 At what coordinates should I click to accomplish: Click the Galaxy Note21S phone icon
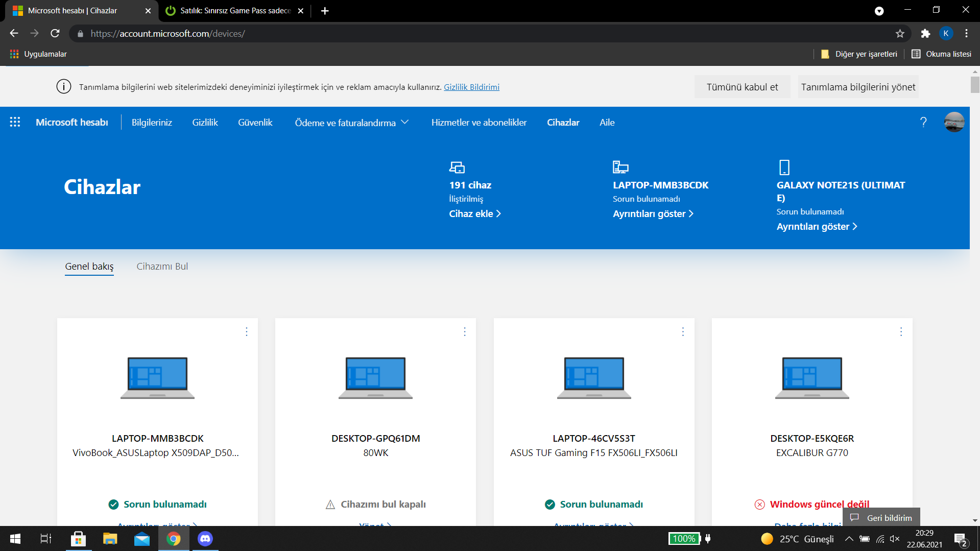point(784,167)
